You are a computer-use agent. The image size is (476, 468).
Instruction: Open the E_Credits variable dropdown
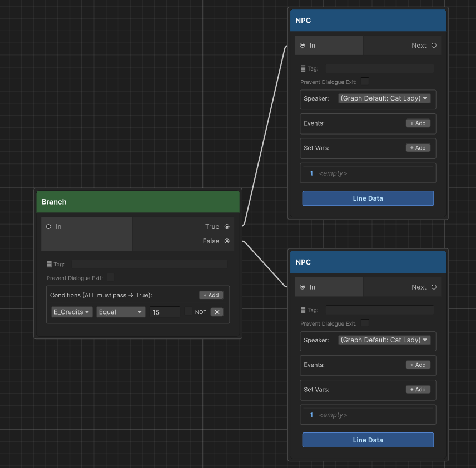(x=72, y=312)
